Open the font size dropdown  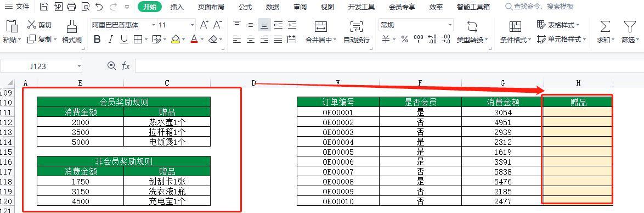192,25
